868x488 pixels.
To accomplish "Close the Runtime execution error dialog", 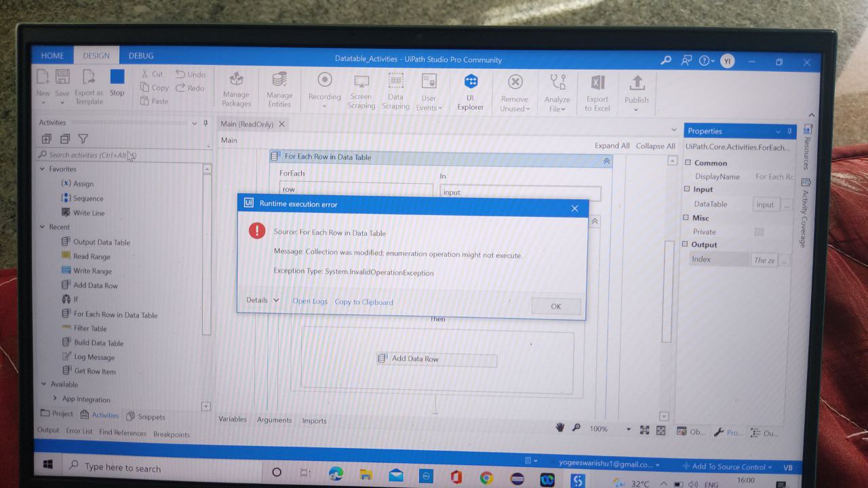I will tap(575, 208).
